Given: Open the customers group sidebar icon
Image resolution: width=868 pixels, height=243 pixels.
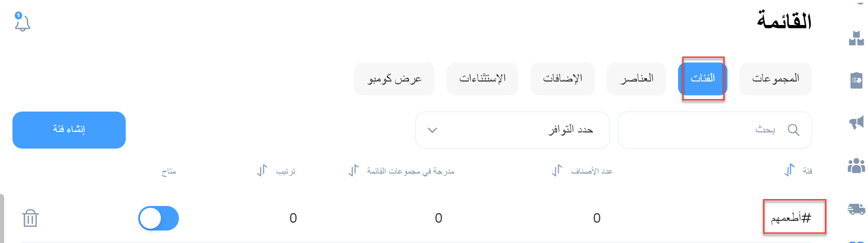Looking at the screenshot, I should click(856, 165).
